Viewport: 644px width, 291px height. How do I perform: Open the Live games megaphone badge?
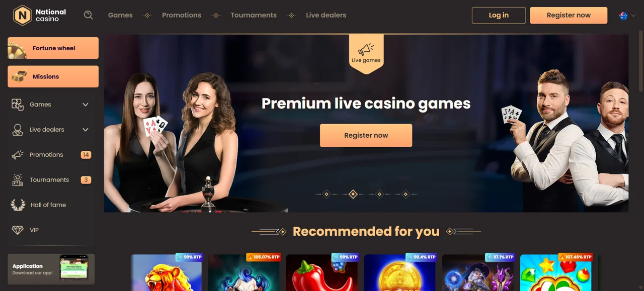(366, 53)
